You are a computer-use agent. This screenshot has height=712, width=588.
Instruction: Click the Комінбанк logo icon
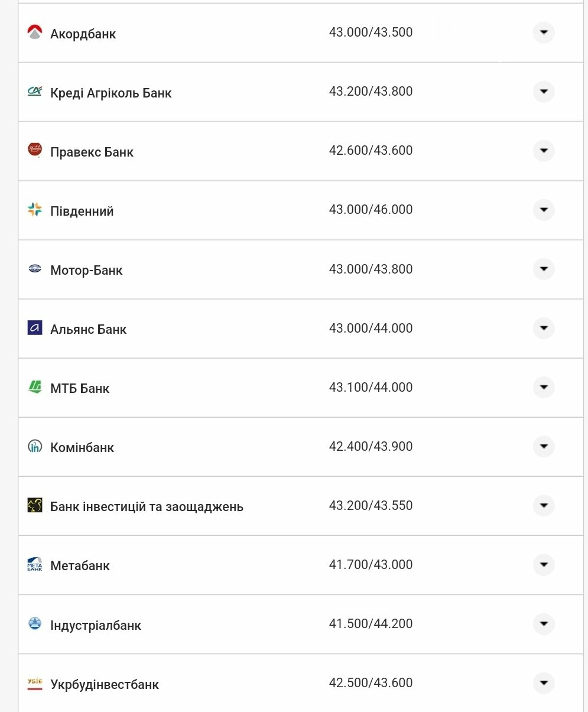tap(35, 446)
